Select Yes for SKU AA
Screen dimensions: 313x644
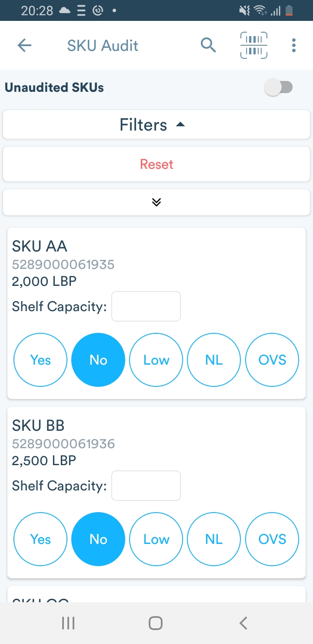(x=40, y=360)
